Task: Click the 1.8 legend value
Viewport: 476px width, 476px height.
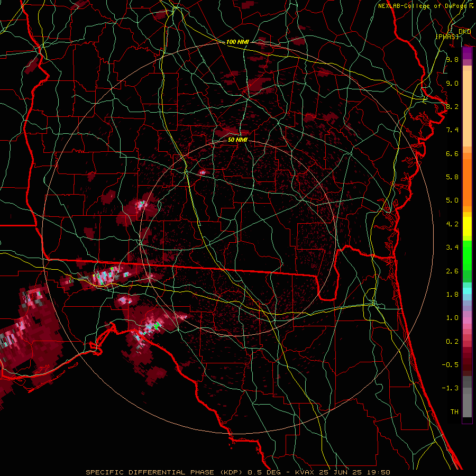Action: coord(452,295)
